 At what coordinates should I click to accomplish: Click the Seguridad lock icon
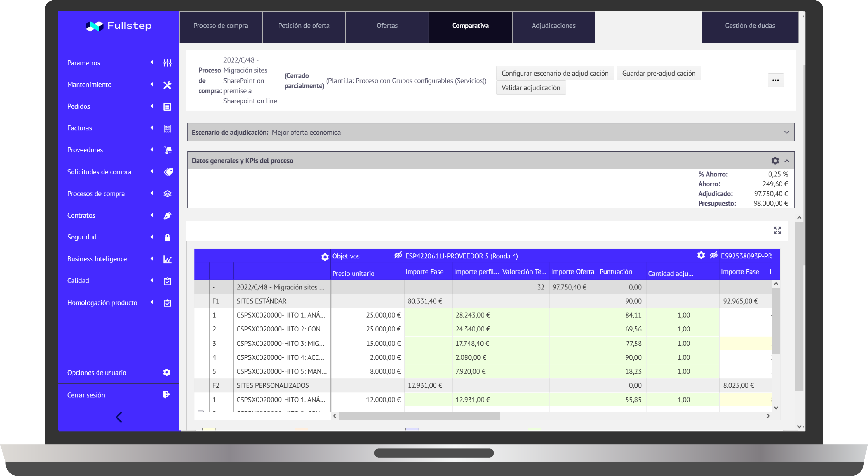pyautogui.click(x=167, y=237)
